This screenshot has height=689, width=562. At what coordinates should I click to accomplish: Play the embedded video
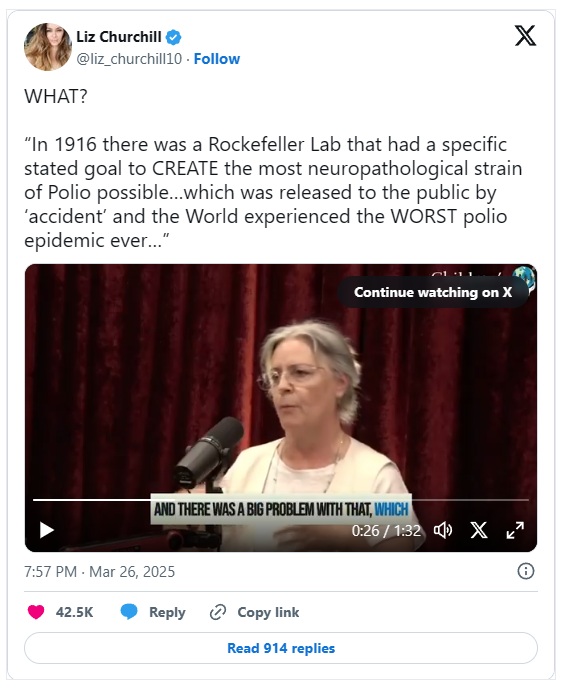(x=47, y=530)
